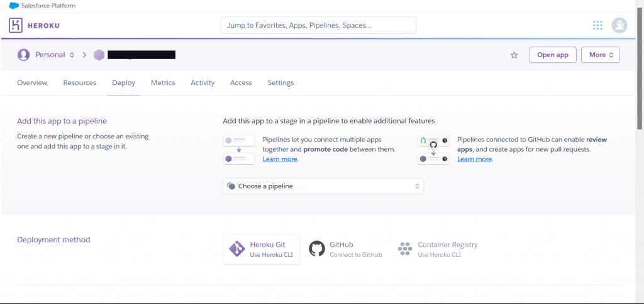Select the Deploy tab
The height and width of the screenshot is (304, 644).
coord(124,82)
